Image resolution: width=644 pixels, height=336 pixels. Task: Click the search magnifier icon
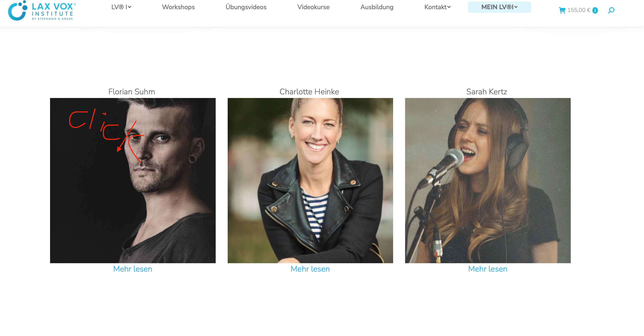(x=611, y=10)
